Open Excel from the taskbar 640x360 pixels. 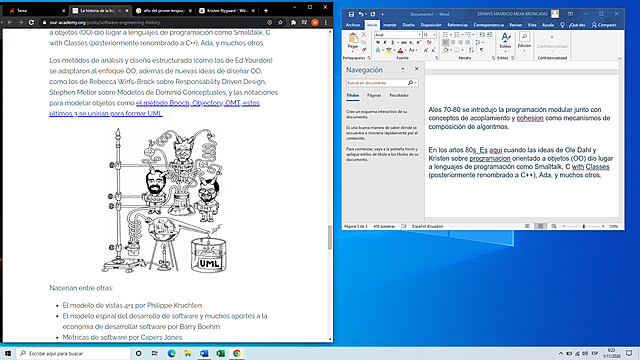pyautogui.click(x=220, y=353)
